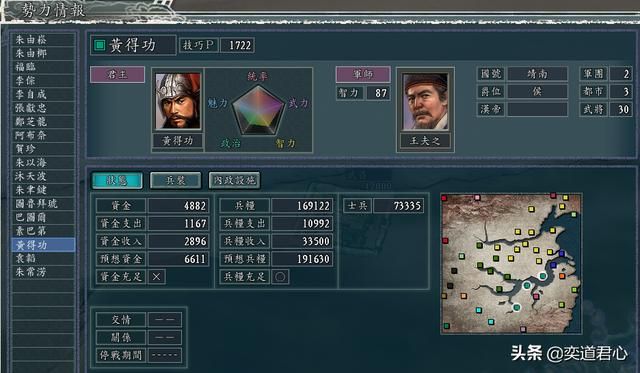
Task: Click the 資金充足 X mark
Action: tap(157, 277)
